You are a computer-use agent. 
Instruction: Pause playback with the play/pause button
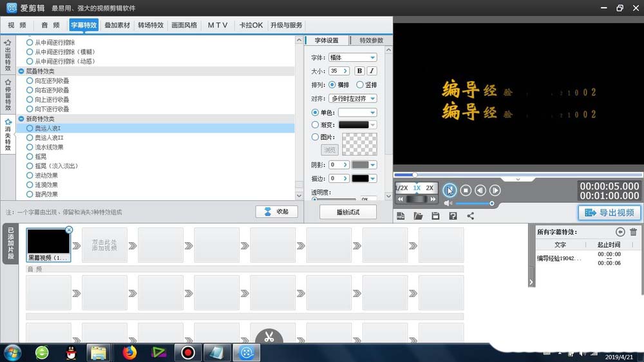[450, 190]
